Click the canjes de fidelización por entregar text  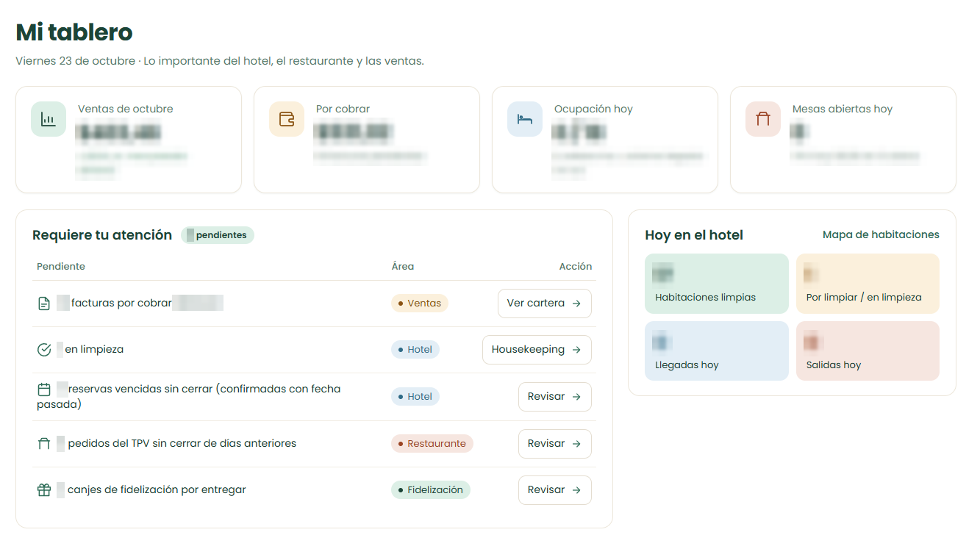tap(157, 490)
